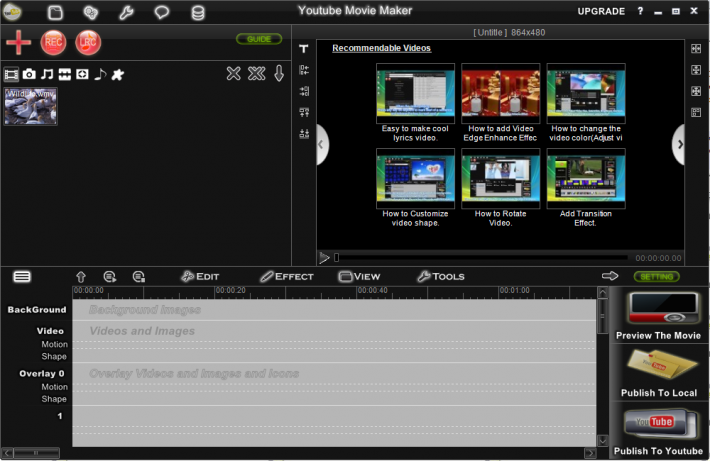Delete selected media with the single X icon

pos(234,73)
